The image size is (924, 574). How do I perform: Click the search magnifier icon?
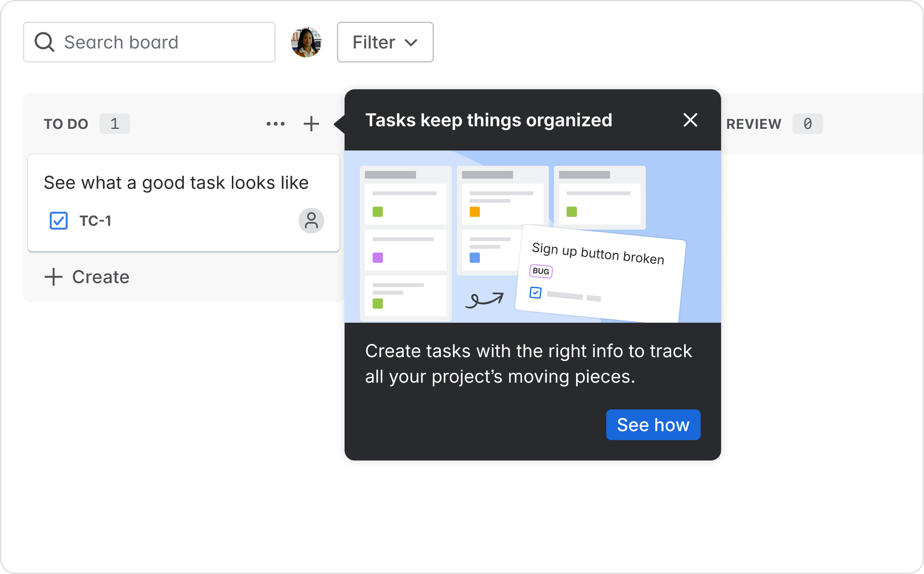click(x=44, y=42)
